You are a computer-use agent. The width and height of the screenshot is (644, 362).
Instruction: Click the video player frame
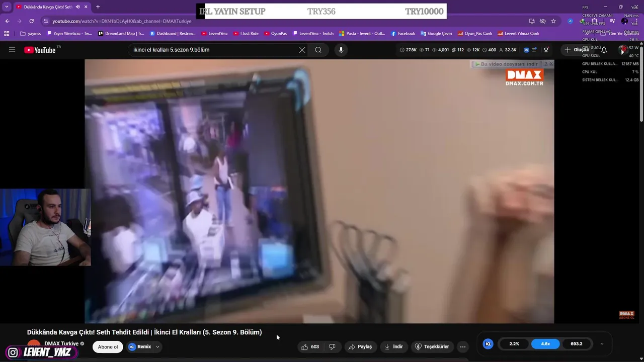(319, 191)
